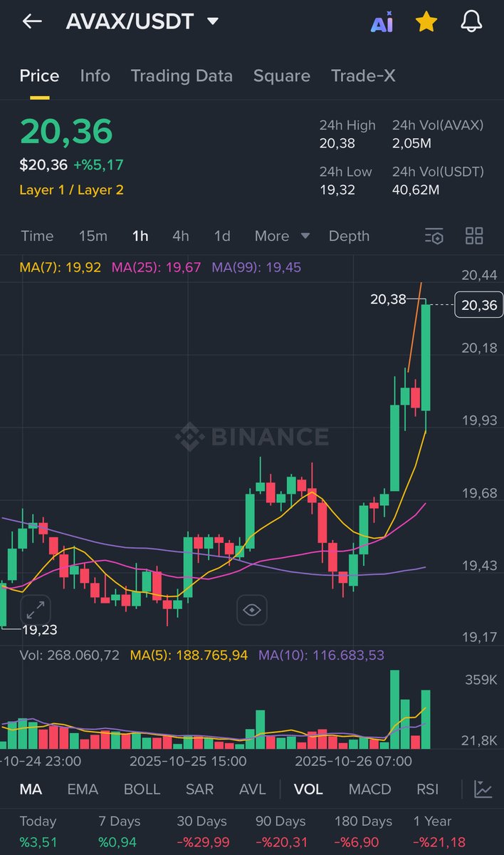Open chart indicator settings icon

[434, 236]
